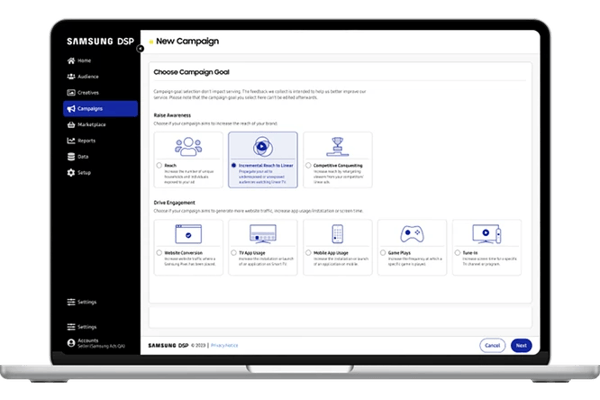The image size is (600, 400).
Task: Collapse the sidebar using the chevron toggle
Action: tap(140, 48)
